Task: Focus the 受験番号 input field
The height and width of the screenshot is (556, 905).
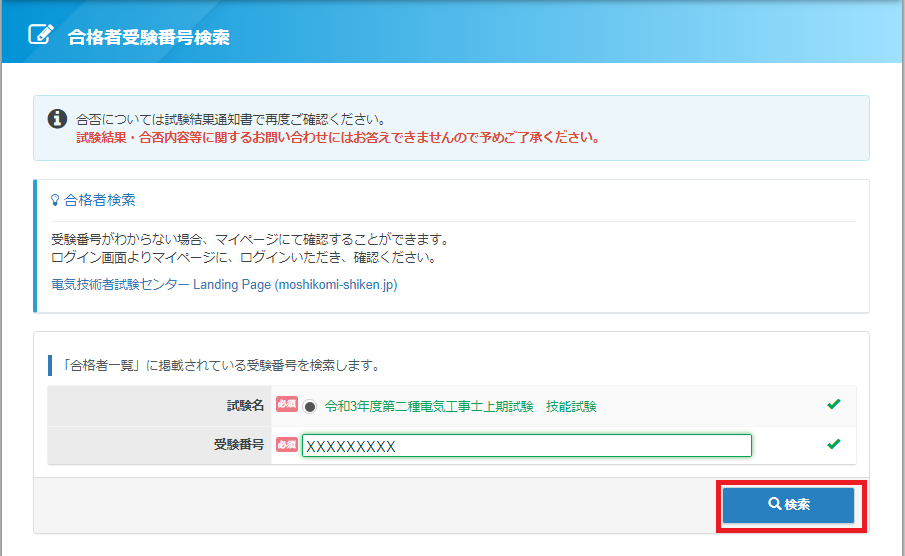Action: tap(526, 446)
